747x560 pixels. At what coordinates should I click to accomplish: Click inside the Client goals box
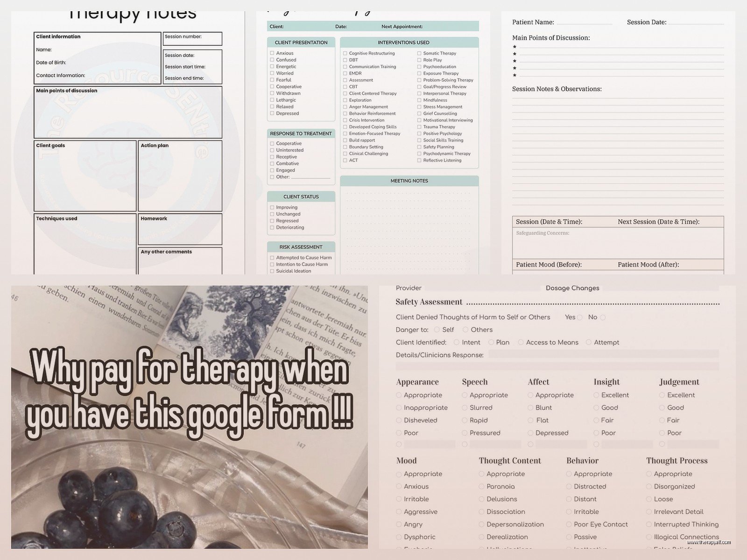click(85, 176)
